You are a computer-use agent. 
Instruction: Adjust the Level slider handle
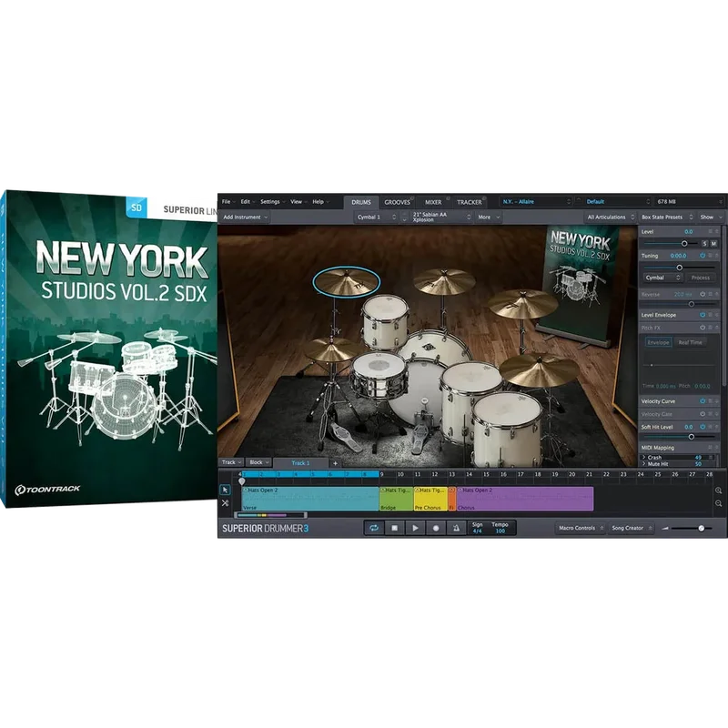coord(684,243)
